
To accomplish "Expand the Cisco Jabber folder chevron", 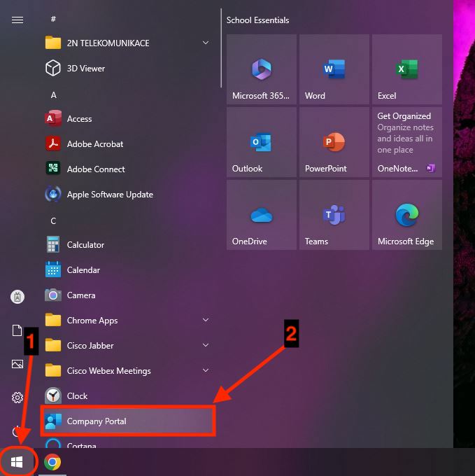I will [206, 345].
